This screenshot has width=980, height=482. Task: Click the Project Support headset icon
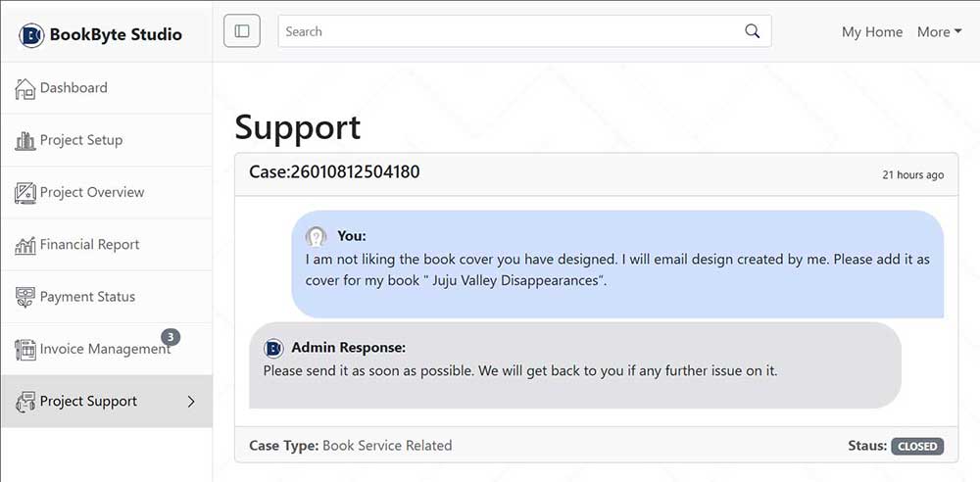coord(25,402)
